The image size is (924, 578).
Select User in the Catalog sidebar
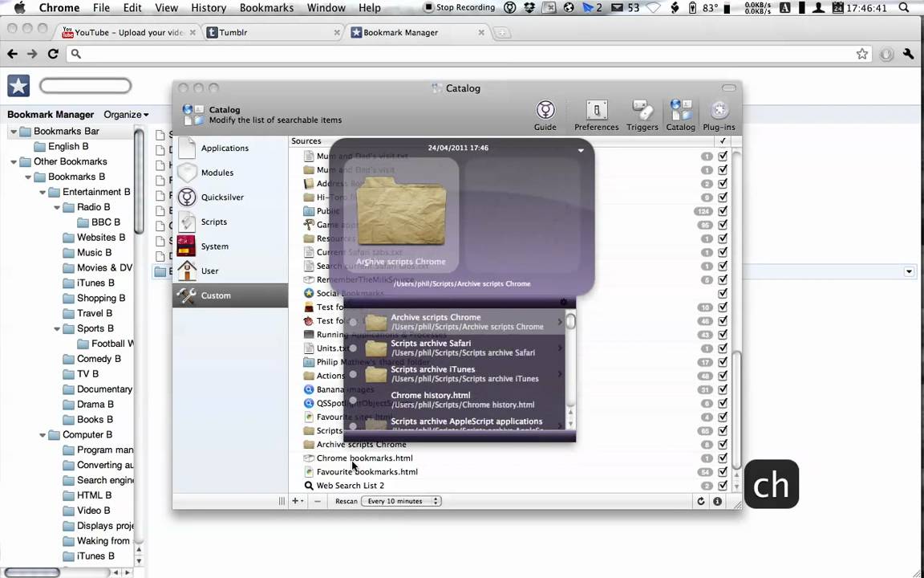point(230,271)
